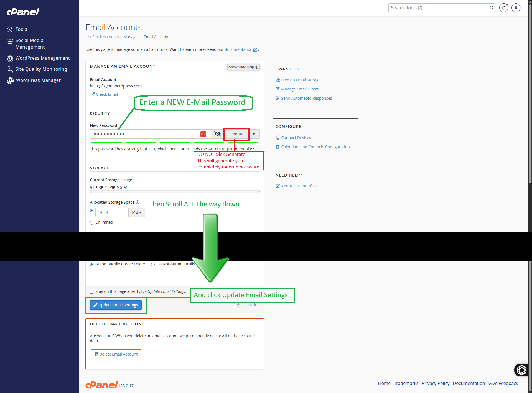Open the footer Home link
Viewport: 532px width, 393px height.
384,383
